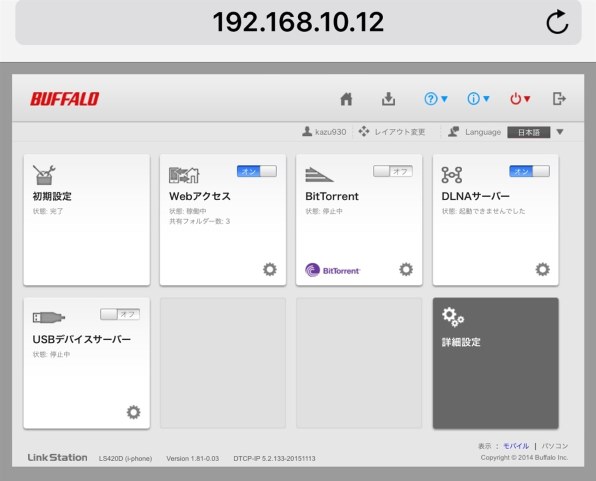Viewport: 596px width, 481px height.
Task: Click the 共有フォルダー数: 3 status line
Action: pos(200,221)
